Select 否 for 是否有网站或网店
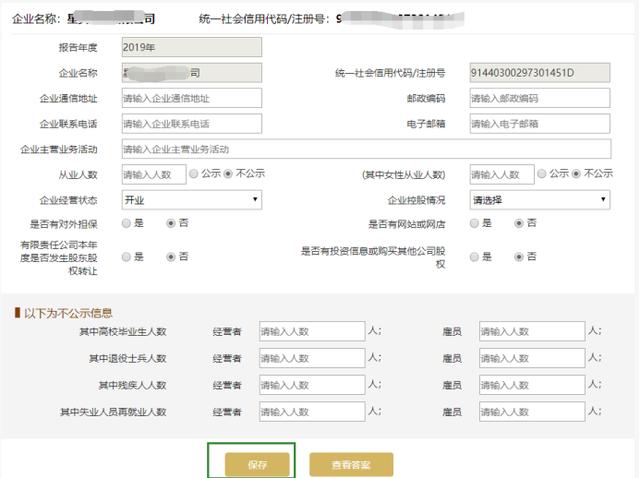The width and height of the screenshot is (640, 478). pyautogui.click(x=519, y=223)
